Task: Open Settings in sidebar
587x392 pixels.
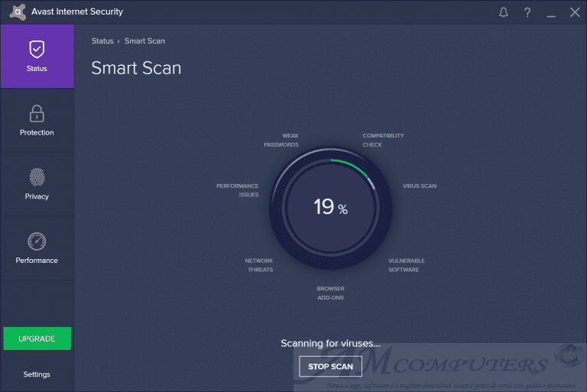Action: pyautogui.click(x=37, y=374)
